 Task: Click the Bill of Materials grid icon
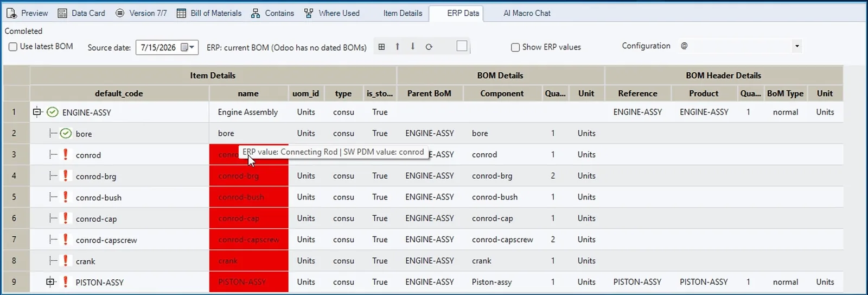tap(181, 13)
